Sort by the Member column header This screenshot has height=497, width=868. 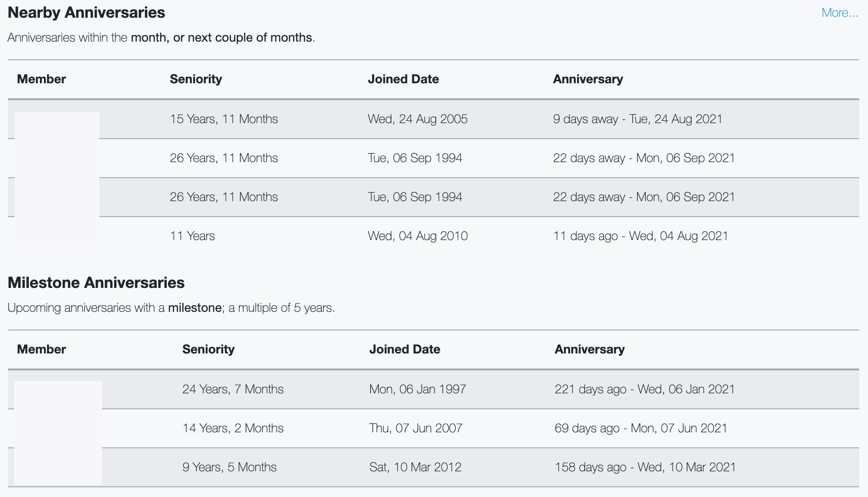[x=41, y=79]
